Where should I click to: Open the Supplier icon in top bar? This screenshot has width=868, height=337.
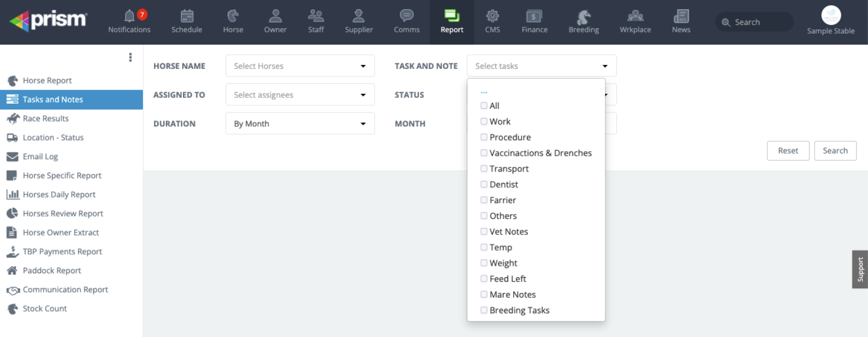point(359,16)
